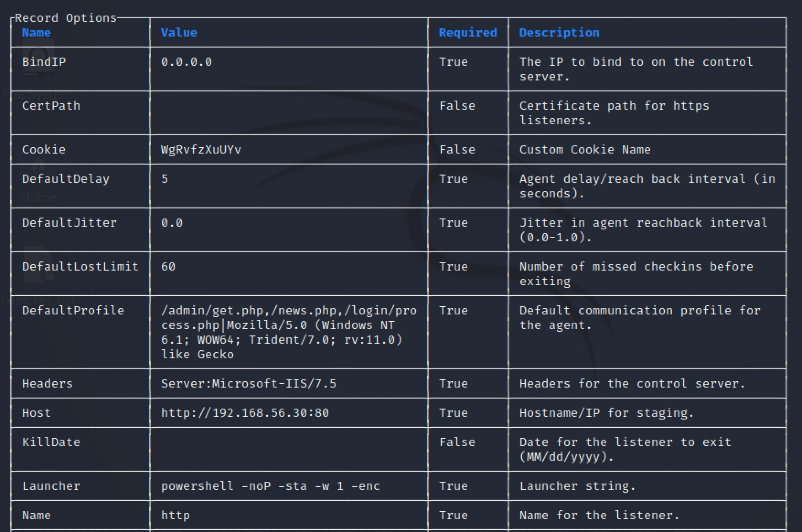
Task: Click the KillDate option name
Action: (x=51, y=442)
